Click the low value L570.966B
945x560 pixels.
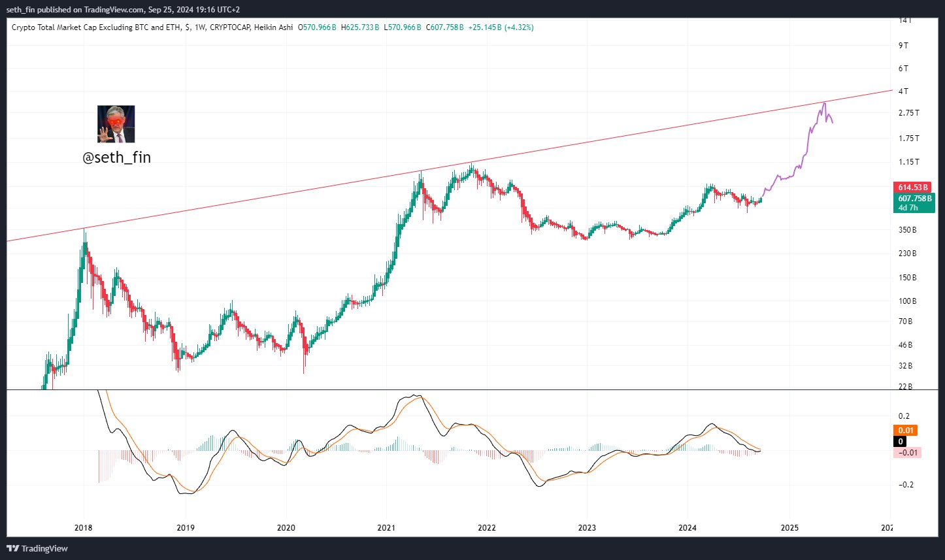coord(403,27)
